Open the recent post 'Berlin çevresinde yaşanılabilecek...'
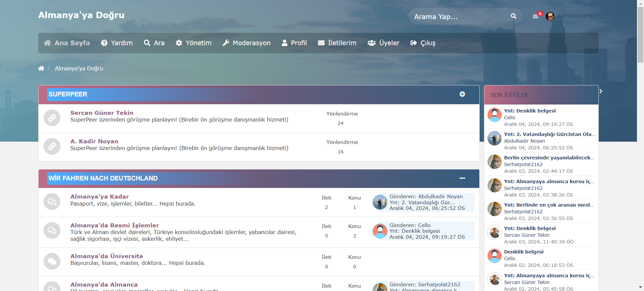This screenshot has height=291, width=644. coord(549,158)
